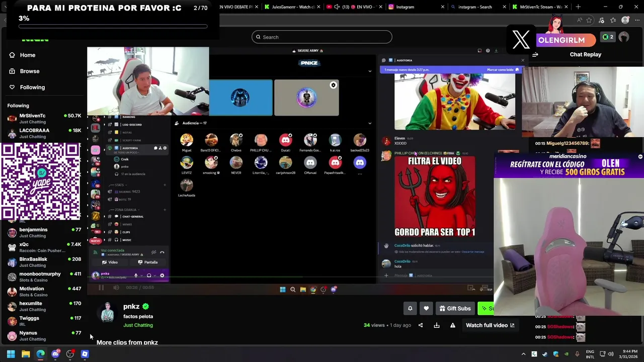644x362 pixels.
Task: Click the pnkz channel name
Action: click(x=131, y=306)
